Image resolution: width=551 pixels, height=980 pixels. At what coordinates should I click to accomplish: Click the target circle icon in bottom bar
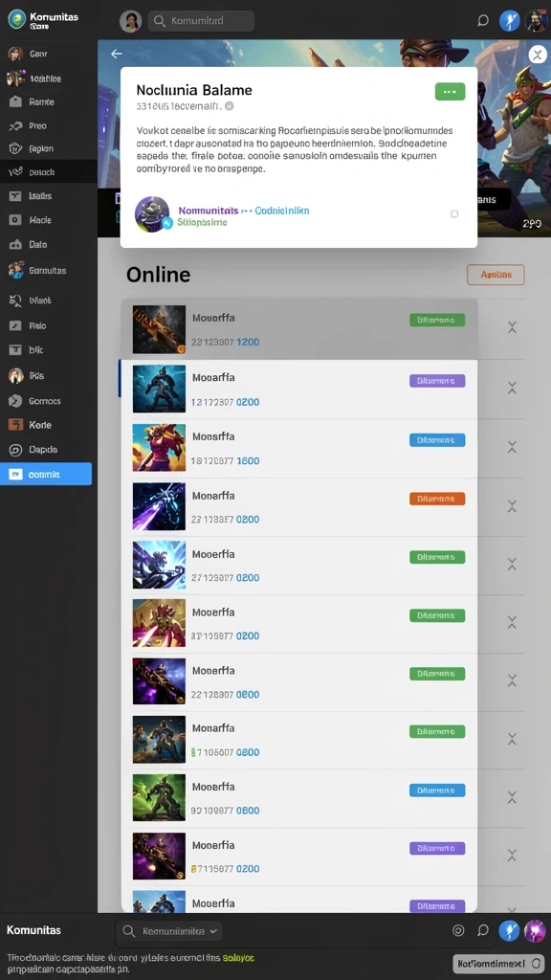(458, 930)
